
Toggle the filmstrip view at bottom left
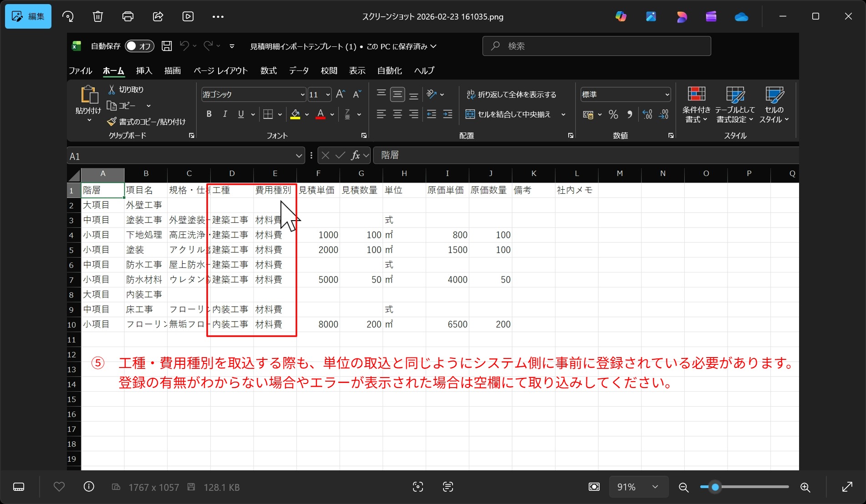tap(19, 487)
